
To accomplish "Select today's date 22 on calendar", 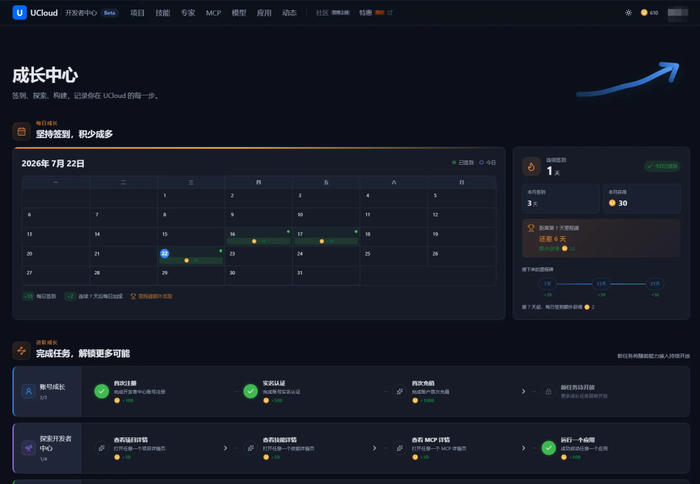I will click(x=164, y=253).
